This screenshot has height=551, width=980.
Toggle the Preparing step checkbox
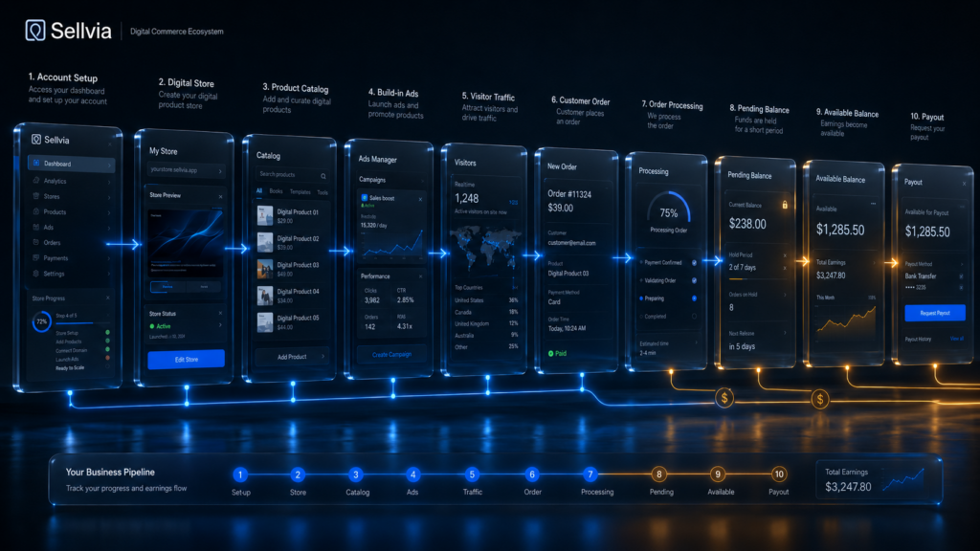694,298
